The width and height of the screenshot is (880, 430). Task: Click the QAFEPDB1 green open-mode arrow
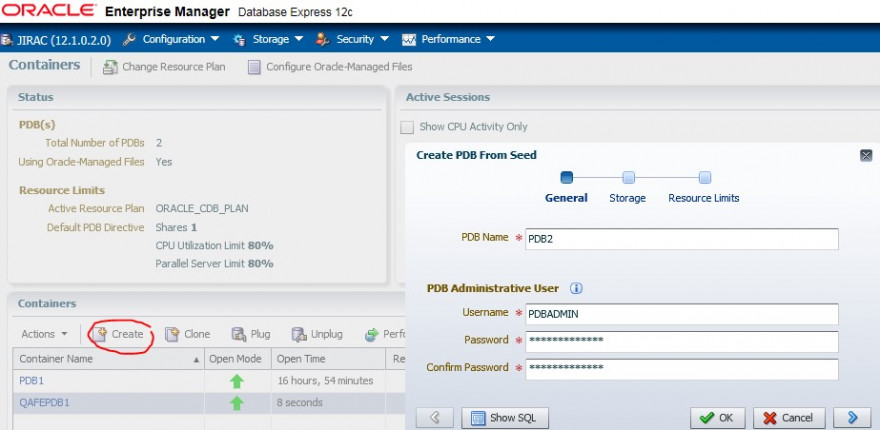(x=237, y=403)
